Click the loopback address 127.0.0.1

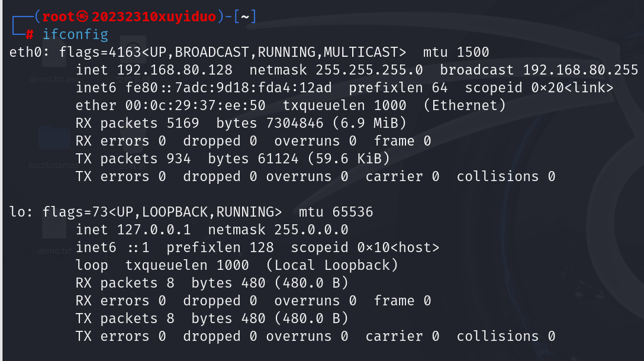point(154,230)
